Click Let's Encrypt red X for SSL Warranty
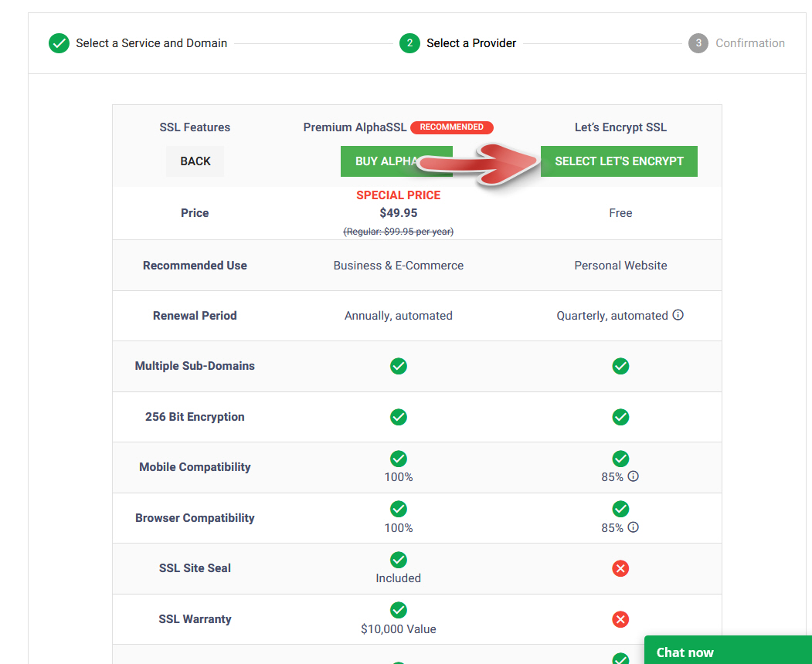The image size is (812, 664). coord(620,619)
